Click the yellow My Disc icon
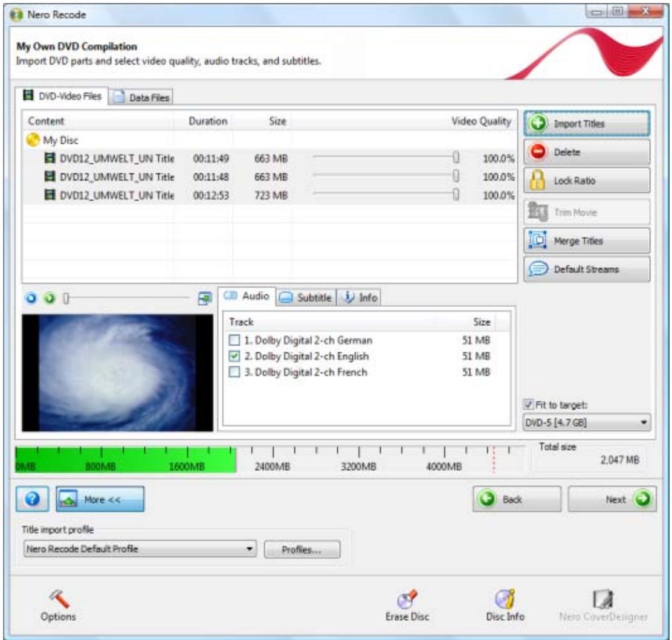This screenshot has height=640, width=672. (33, 140)
